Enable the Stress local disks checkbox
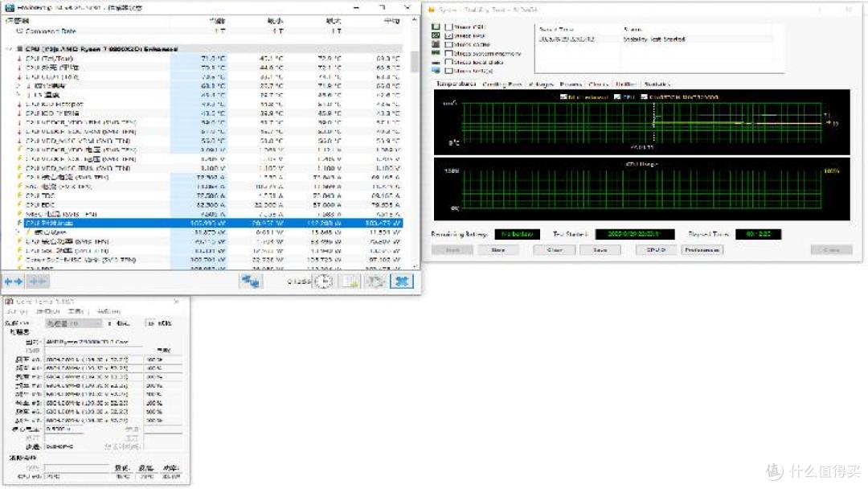 click(449, 62)
